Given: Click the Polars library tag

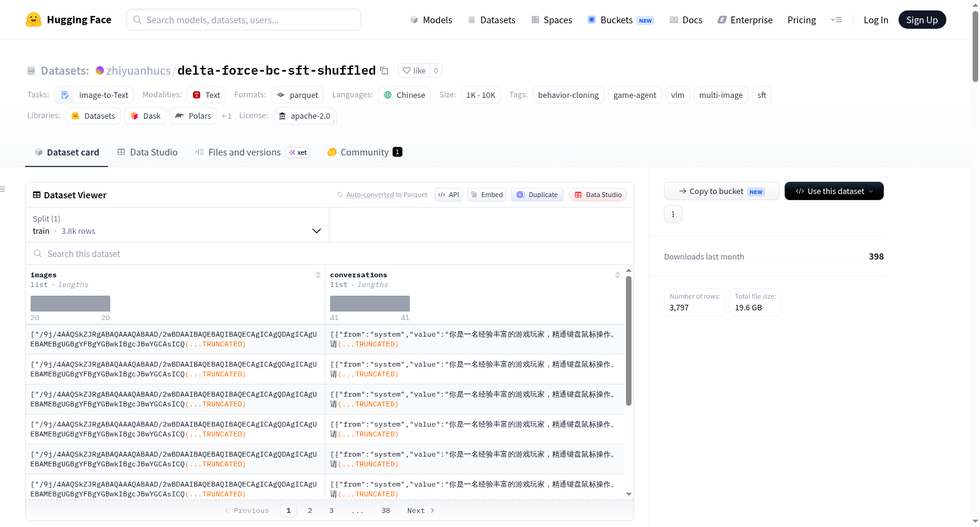Looking at the screenshot, I should point(193,116).
